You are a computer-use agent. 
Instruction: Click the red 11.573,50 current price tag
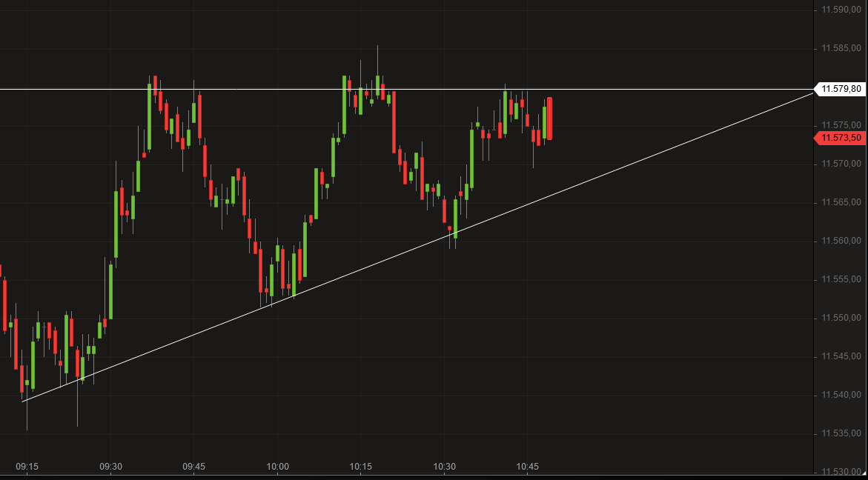(x=840, y=138)
